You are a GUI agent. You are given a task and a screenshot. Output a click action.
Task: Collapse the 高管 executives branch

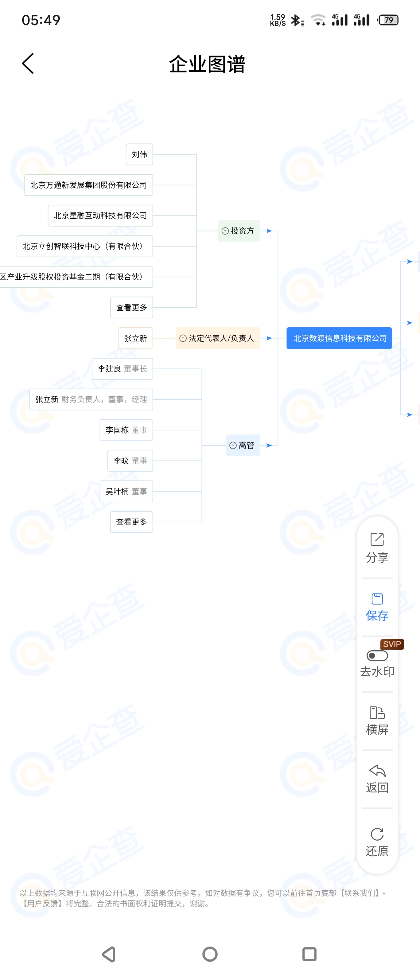tap(233, 445)
